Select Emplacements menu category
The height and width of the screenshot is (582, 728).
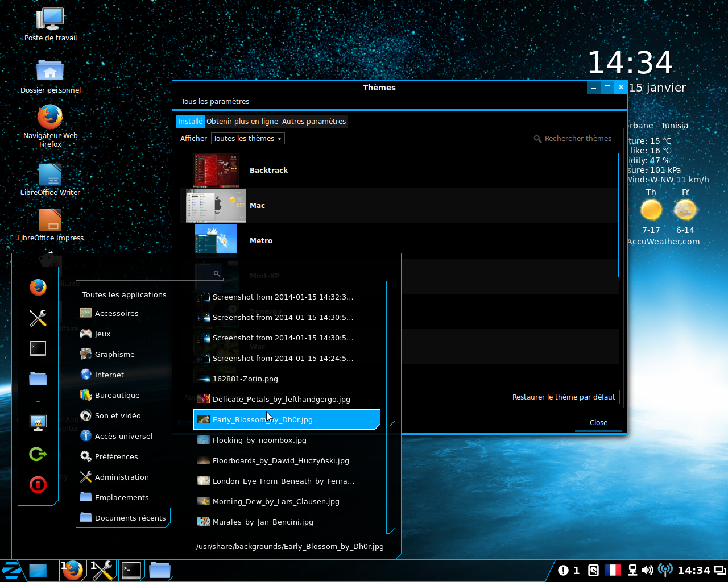123,498
